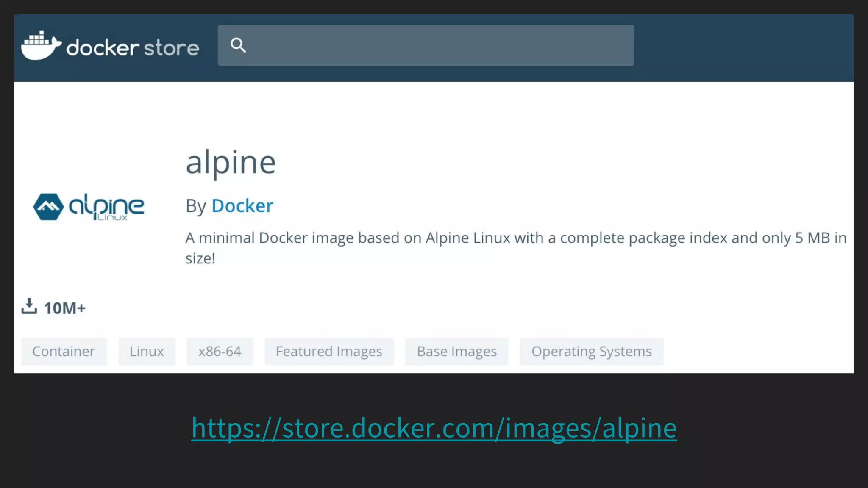Viewport: 868px width, 488px height.
Task: Select the Container tag
Action: click(64, 351)
